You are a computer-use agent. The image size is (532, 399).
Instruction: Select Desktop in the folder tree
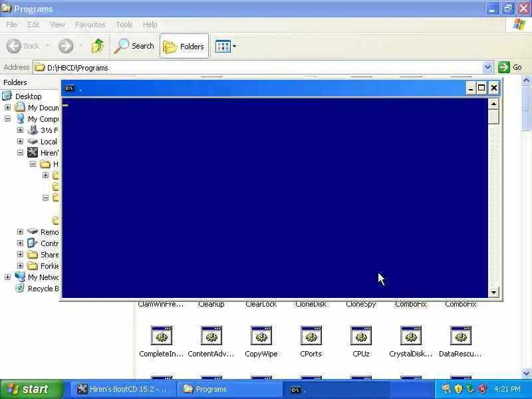(28, 96)
